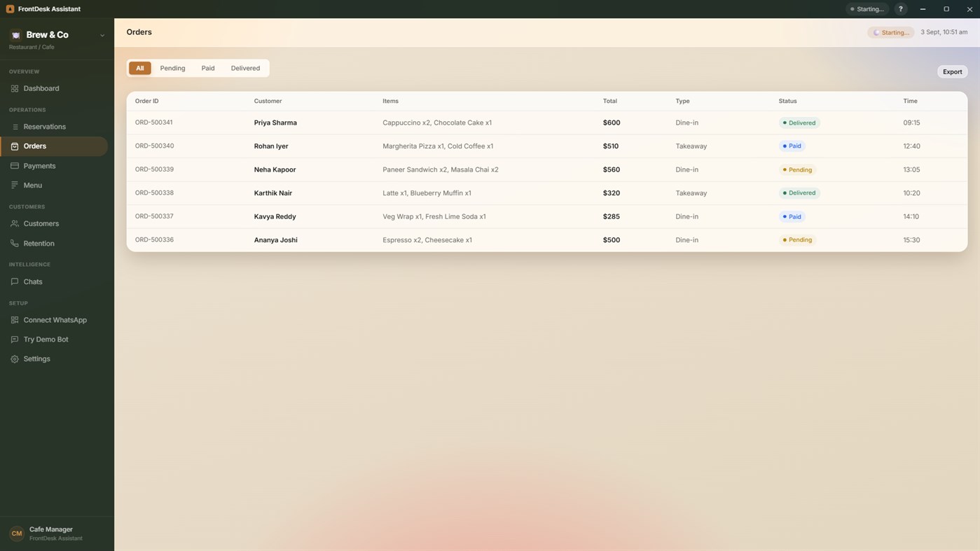Sort by Order ID column header

[147, 101]
